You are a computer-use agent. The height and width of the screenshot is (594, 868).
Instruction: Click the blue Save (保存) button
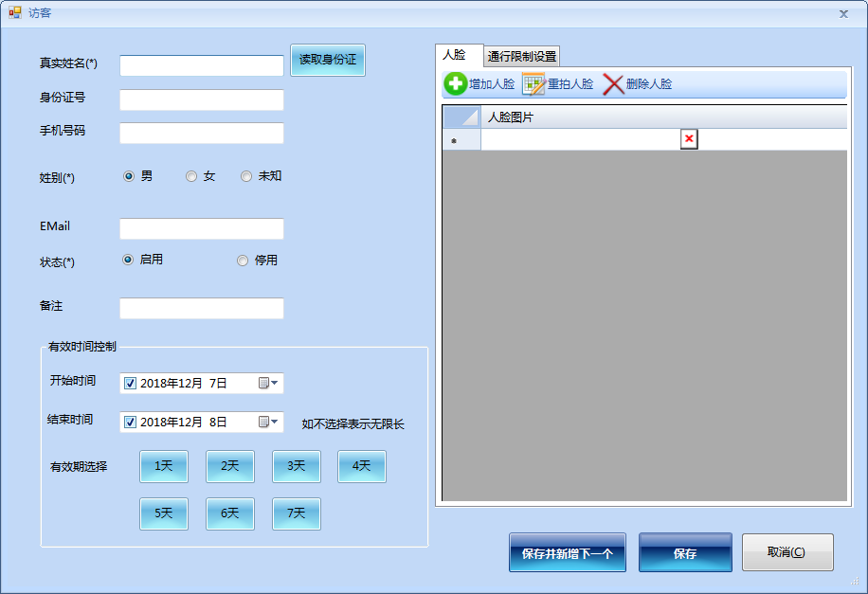pyautogui.click(x=685, y=553)
